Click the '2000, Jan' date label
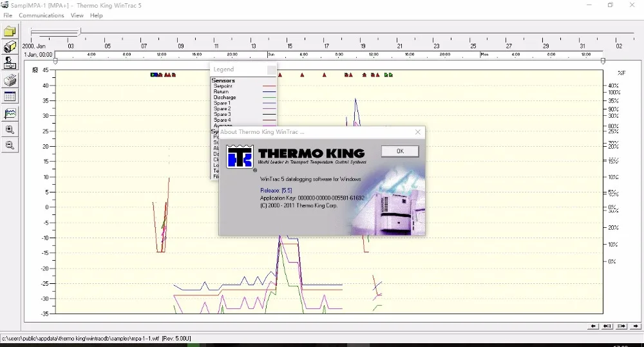 [x=34, y=46]
